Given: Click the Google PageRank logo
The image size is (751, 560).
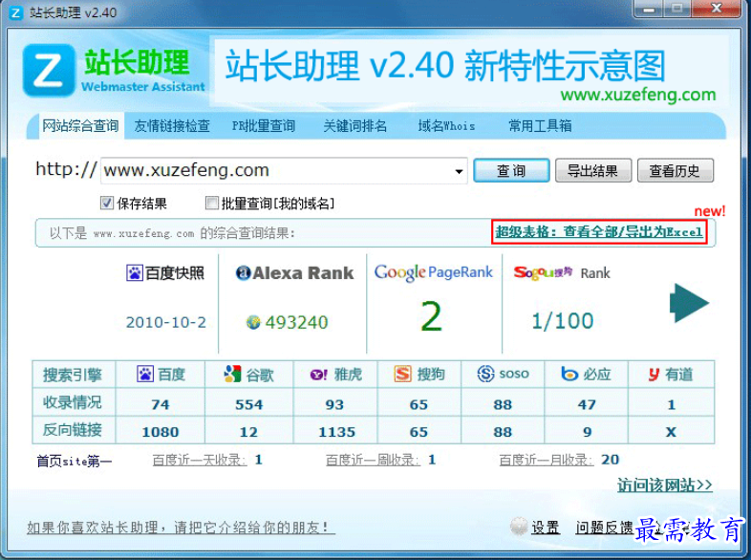Looking at the screenshot, I should tap(434, 272).
